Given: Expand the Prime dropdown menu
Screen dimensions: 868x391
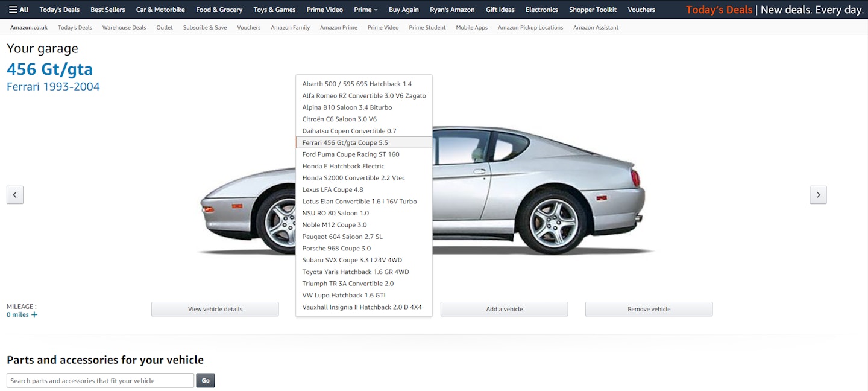Looking at the screenshot, I should [366, 10].
